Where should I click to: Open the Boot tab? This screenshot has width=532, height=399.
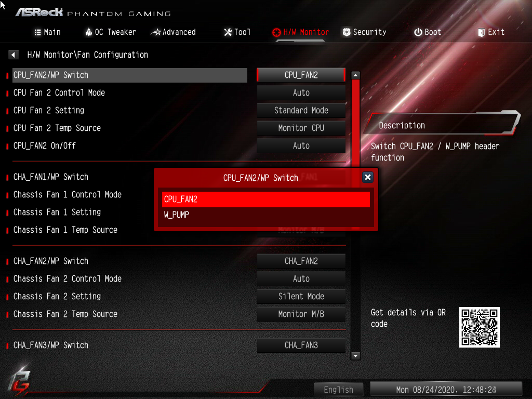[428, 32]
